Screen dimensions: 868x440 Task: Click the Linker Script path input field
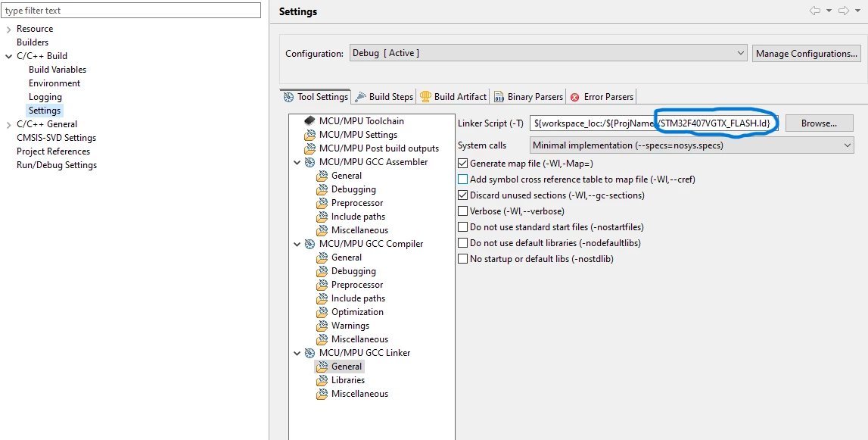[x=654, y=123]
